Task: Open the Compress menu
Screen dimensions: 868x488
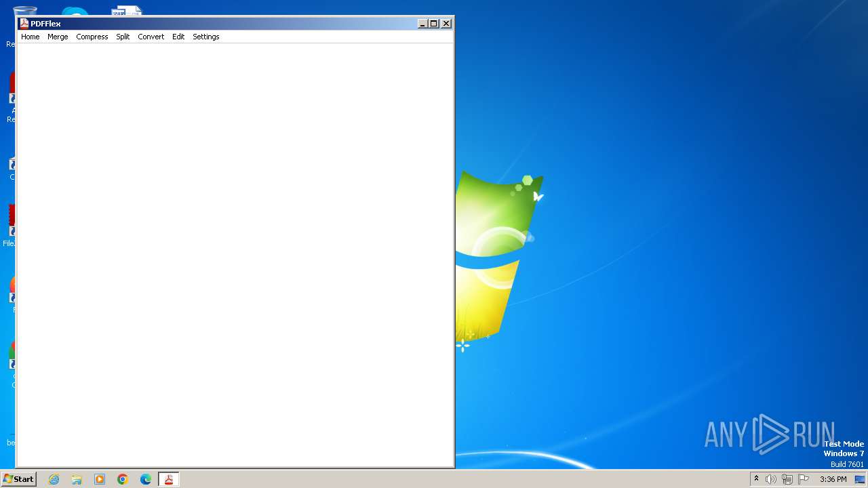Action: click(x=92, y=37)
